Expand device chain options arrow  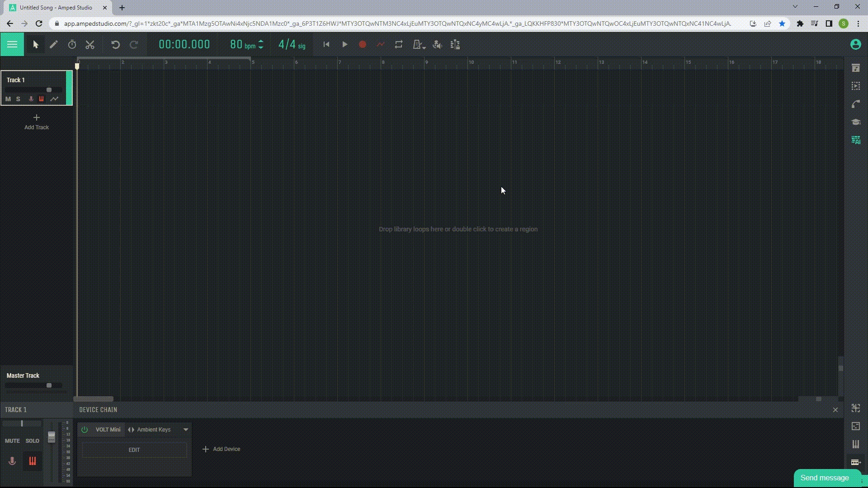185,430
